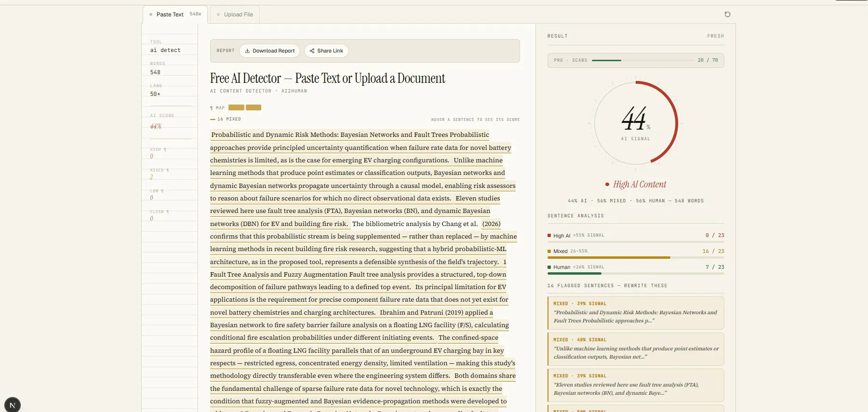868x412 pixels.
Task: Click the Mixed sentences progress bar
Action: click(x=636, y=258)
